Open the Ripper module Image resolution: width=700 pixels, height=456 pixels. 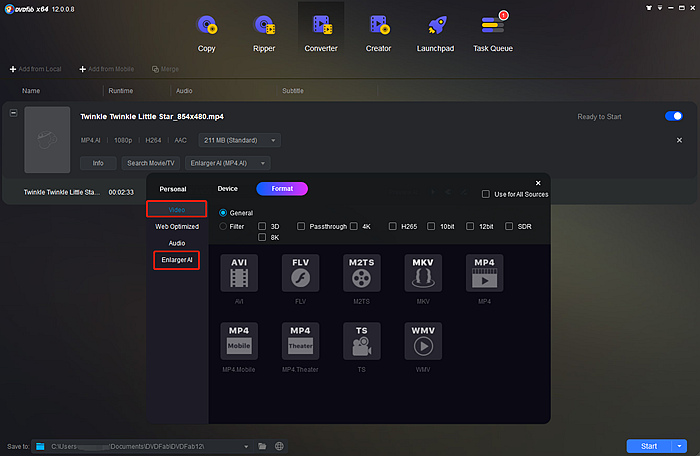tap(264, 33)
